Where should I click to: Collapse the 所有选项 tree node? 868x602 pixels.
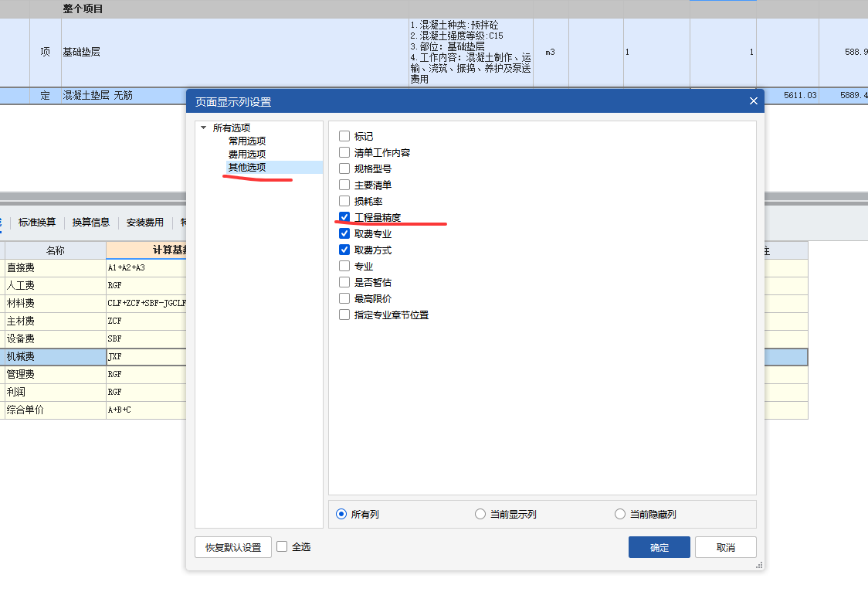(x=203, y=128)
